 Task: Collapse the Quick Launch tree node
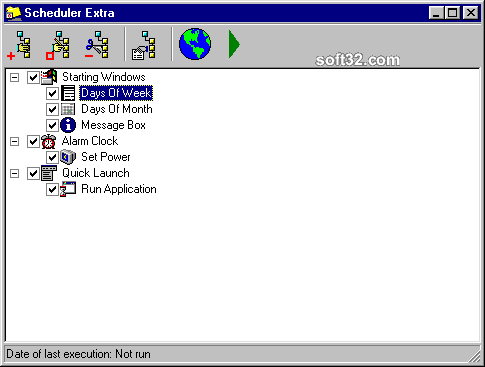(x=14, y=174)
